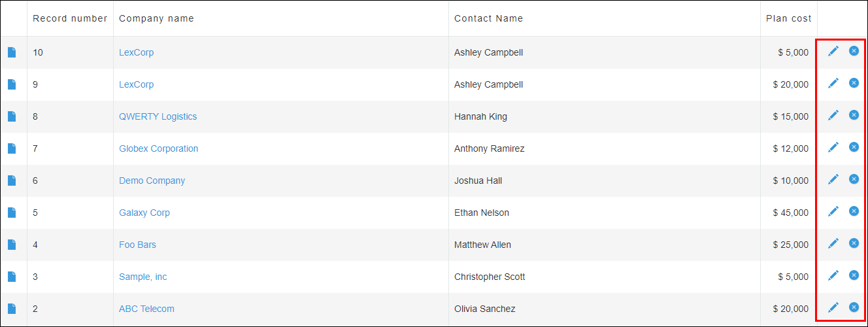This screenshot has width=868, height=327.
Task: Follow the Sample, inc link
Action: pos(142,277)
